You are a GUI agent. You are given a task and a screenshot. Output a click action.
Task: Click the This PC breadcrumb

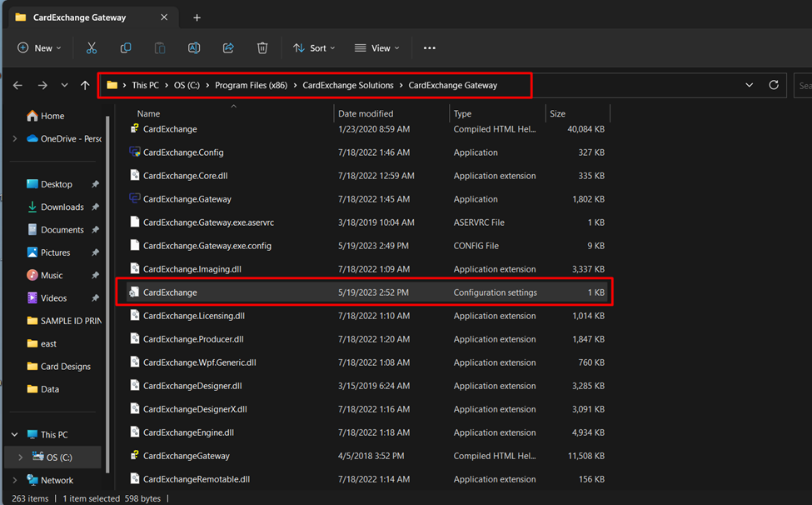[146, 85]
